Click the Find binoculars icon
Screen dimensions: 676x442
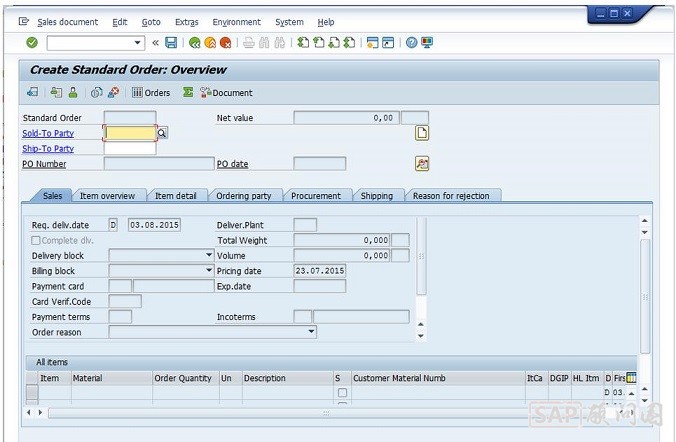(x=264, y=43)
